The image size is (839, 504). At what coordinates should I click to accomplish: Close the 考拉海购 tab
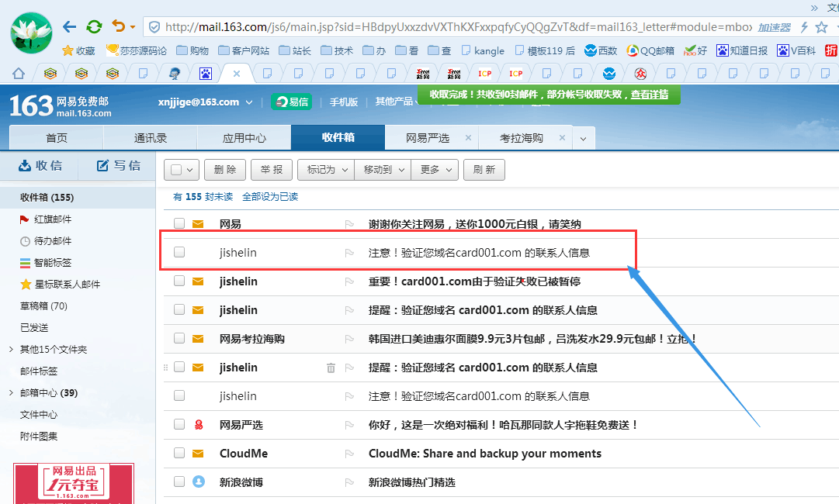click(x=562, y=138)
